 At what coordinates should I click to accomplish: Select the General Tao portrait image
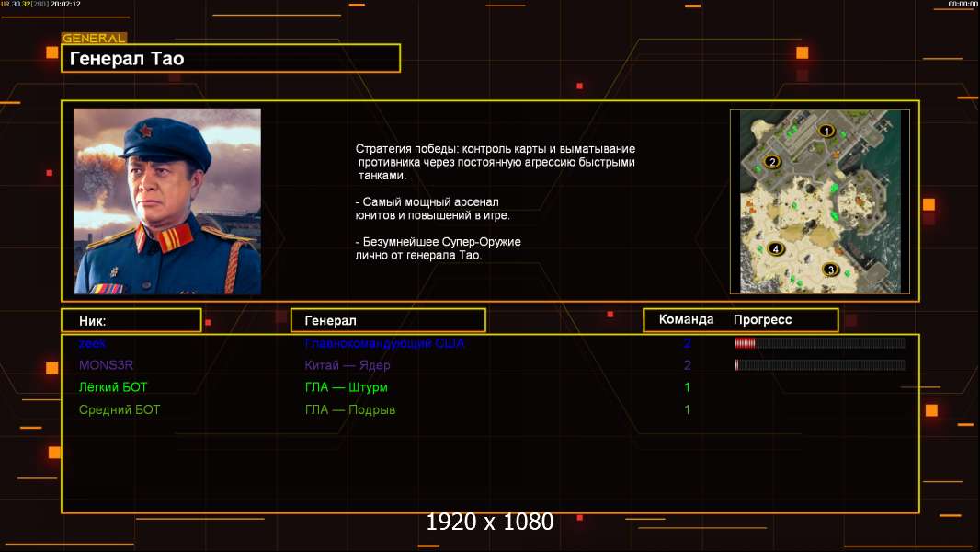167,201
